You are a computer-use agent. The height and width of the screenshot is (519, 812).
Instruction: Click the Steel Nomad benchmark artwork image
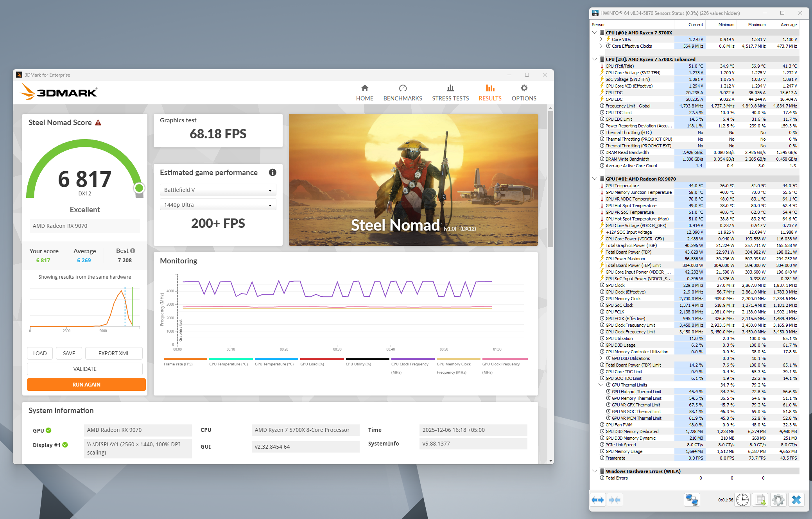[x=413, y=179]
